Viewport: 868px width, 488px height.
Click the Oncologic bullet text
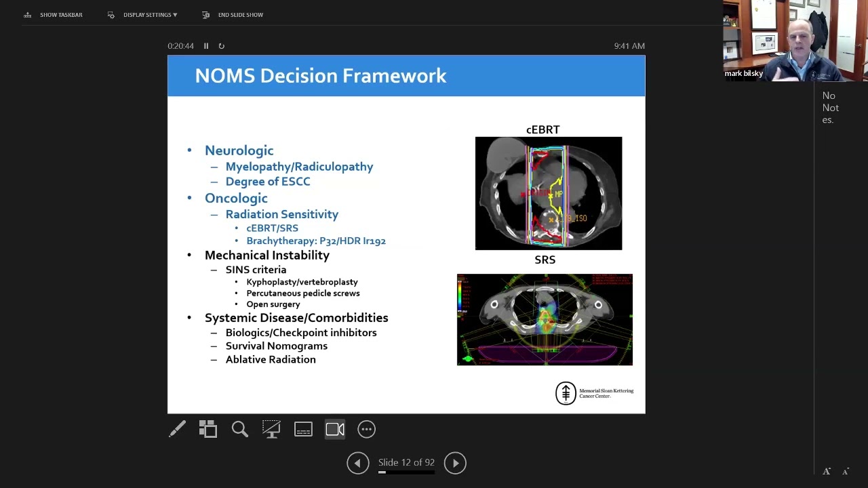236,198
